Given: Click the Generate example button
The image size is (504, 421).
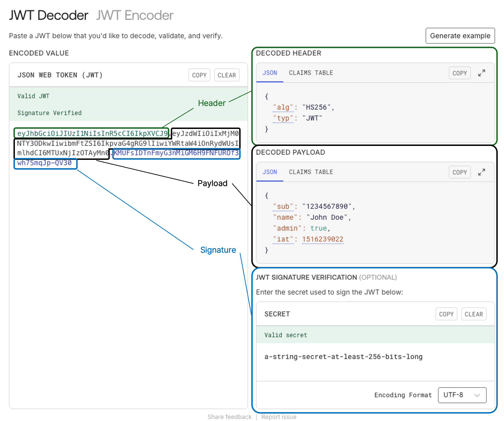Looking at the screenshot, I should 460,36.
